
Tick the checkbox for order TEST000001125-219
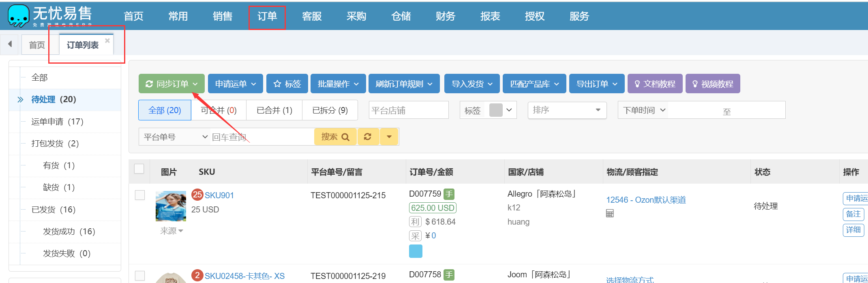click(140, 276)
